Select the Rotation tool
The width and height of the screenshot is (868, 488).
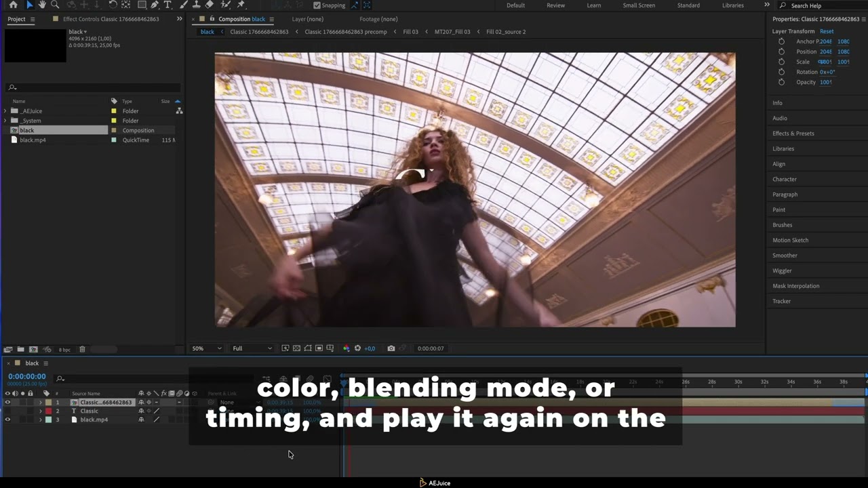tap(113, 5)
